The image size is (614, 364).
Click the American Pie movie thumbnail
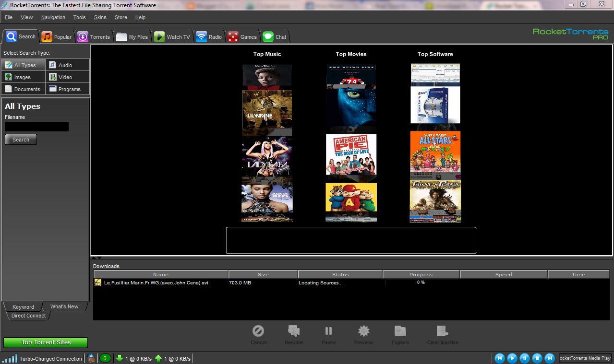coord(351,154)
